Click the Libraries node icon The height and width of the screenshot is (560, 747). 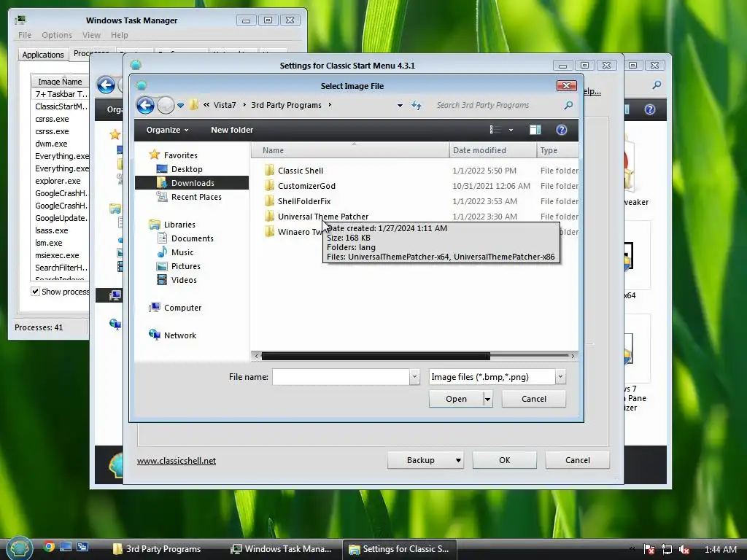[x=155, y=225]
